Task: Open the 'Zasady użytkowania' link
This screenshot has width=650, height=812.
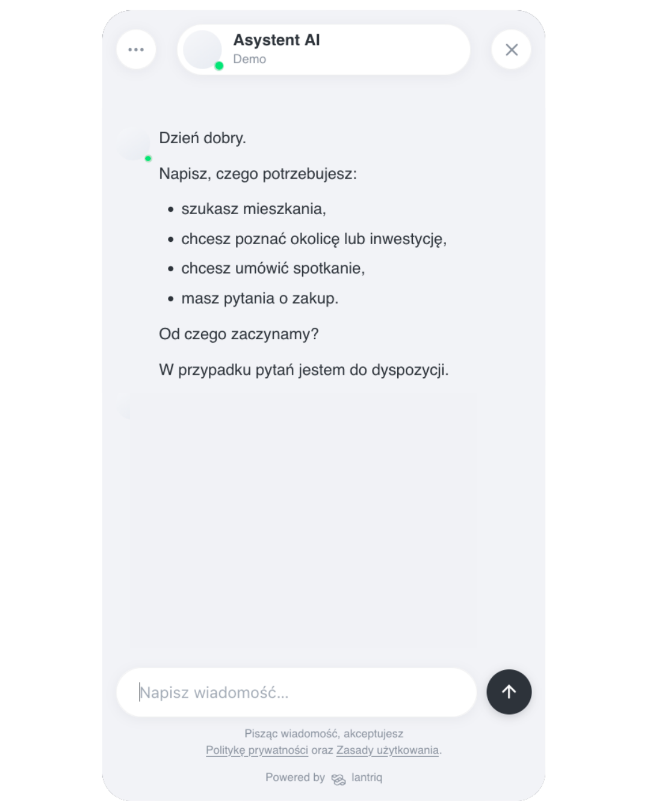Action: click(388, 750)
